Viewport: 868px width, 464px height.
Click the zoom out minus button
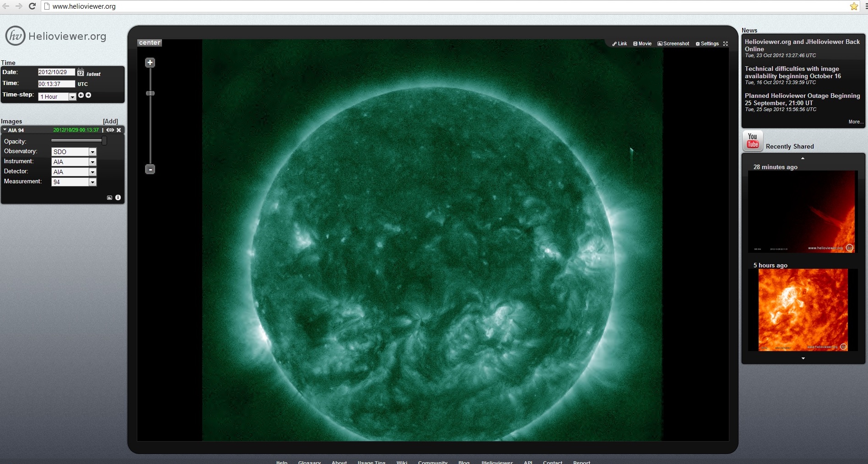click(150, 170)
